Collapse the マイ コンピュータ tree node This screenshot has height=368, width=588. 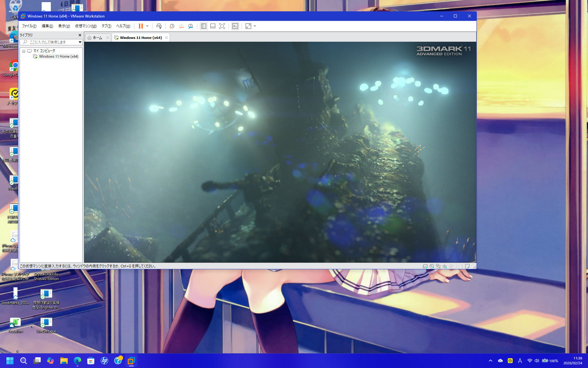pyautogui.click(x=24, y=51)
